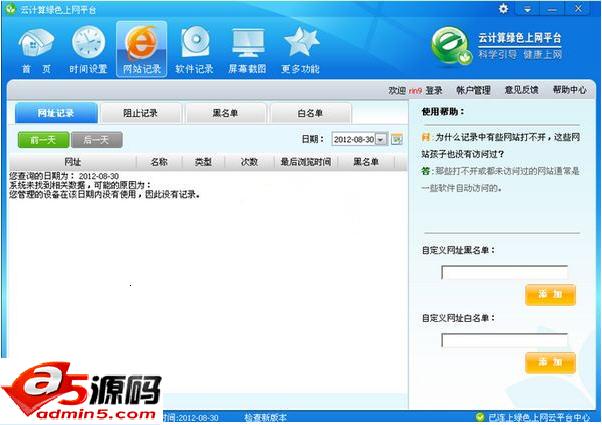
Task: Click the settings gear in title bar
Action: [x=503, y=8]
